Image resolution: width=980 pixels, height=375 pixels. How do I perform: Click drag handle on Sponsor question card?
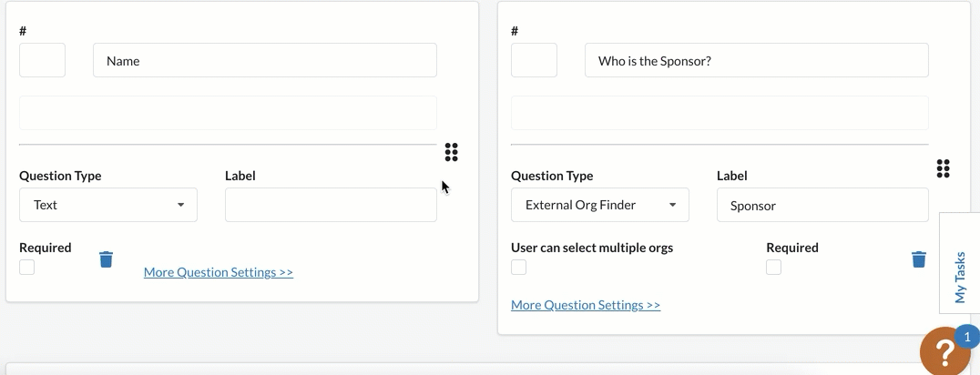click(944, 168)
